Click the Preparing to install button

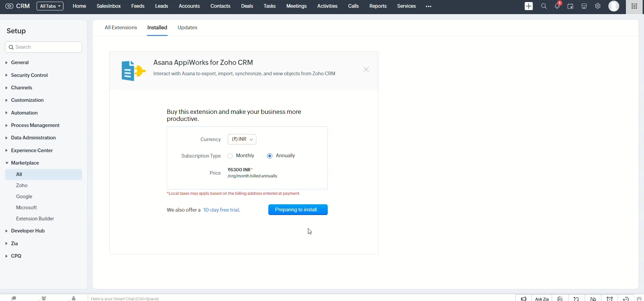[x=298, y=210]
